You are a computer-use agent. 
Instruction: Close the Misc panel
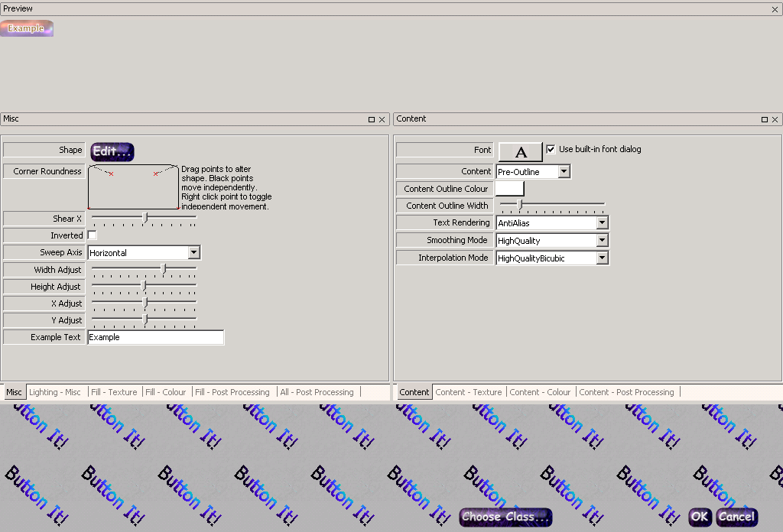tap(382, 120)
